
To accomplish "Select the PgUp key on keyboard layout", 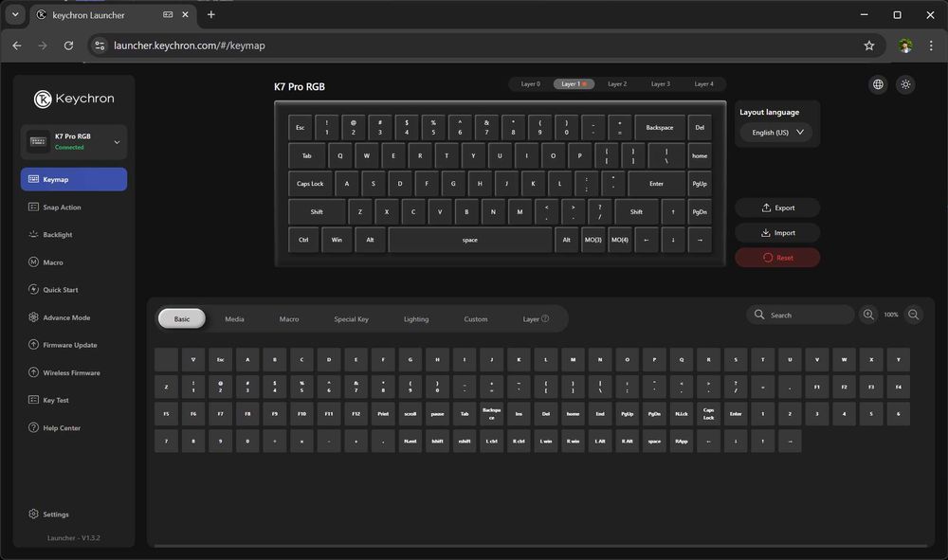I will (700, 184).
